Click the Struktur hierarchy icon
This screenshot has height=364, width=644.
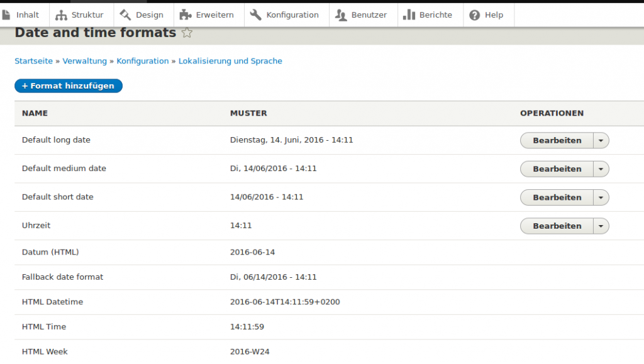61,14
